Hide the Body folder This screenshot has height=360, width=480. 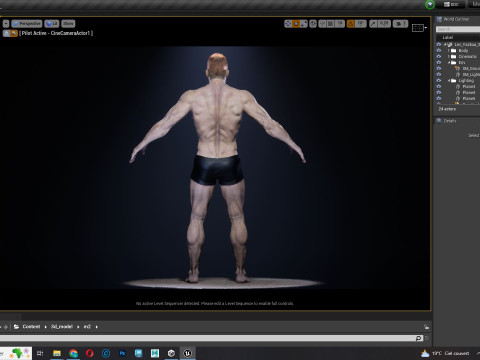(x=439, y=50)
